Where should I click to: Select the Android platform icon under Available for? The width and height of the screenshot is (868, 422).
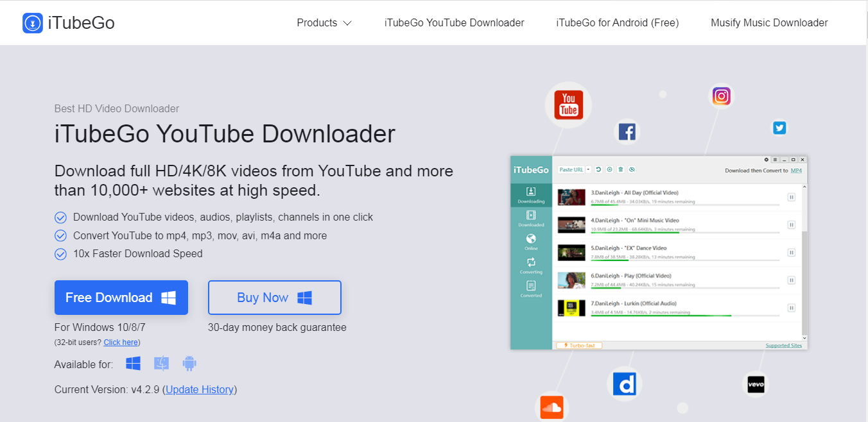coord(189,364)
